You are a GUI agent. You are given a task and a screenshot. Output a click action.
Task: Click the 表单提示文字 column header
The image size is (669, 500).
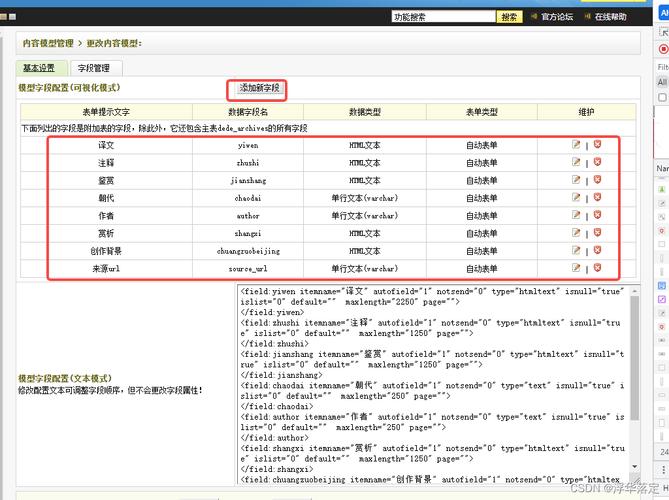coord(106,112)
